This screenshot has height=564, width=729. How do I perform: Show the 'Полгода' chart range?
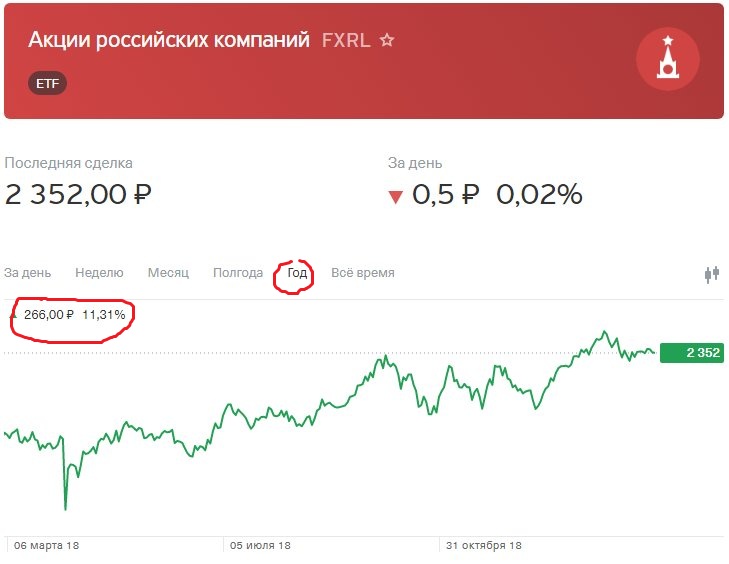[x=238, y=273]
